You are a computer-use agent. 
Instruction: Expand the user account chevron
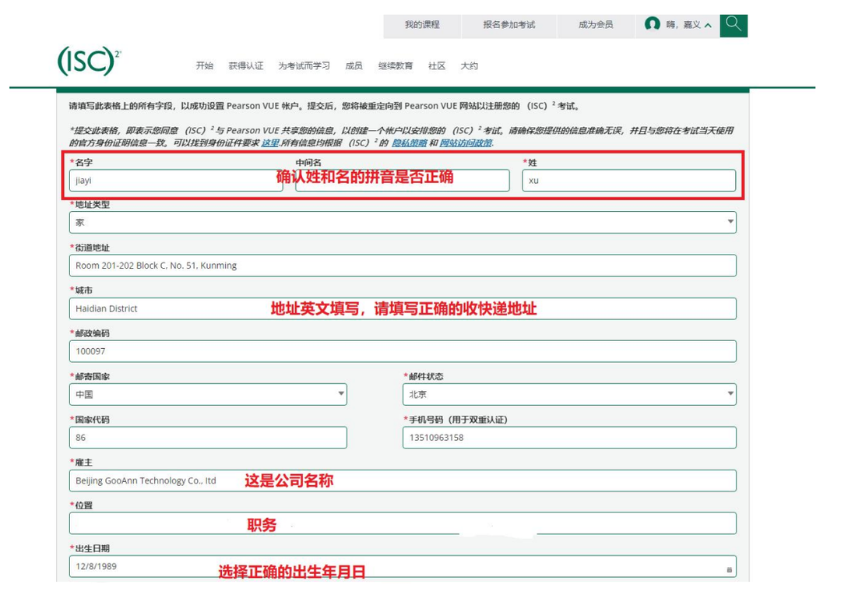click(708, 25)
